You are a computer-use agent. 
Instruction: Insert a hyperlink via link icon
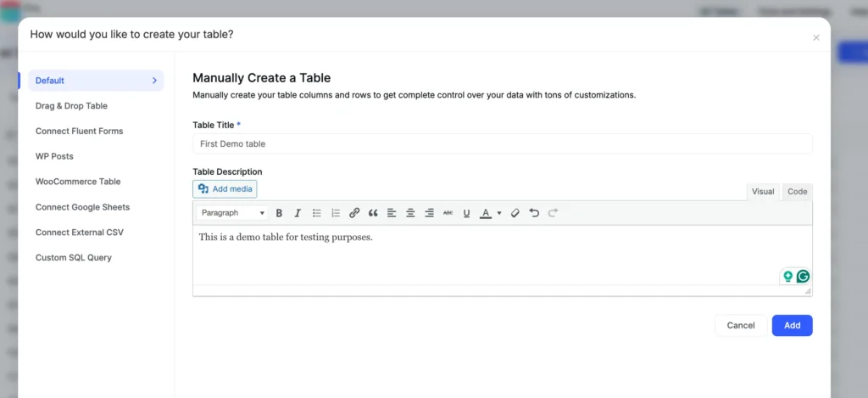point(354,213)
